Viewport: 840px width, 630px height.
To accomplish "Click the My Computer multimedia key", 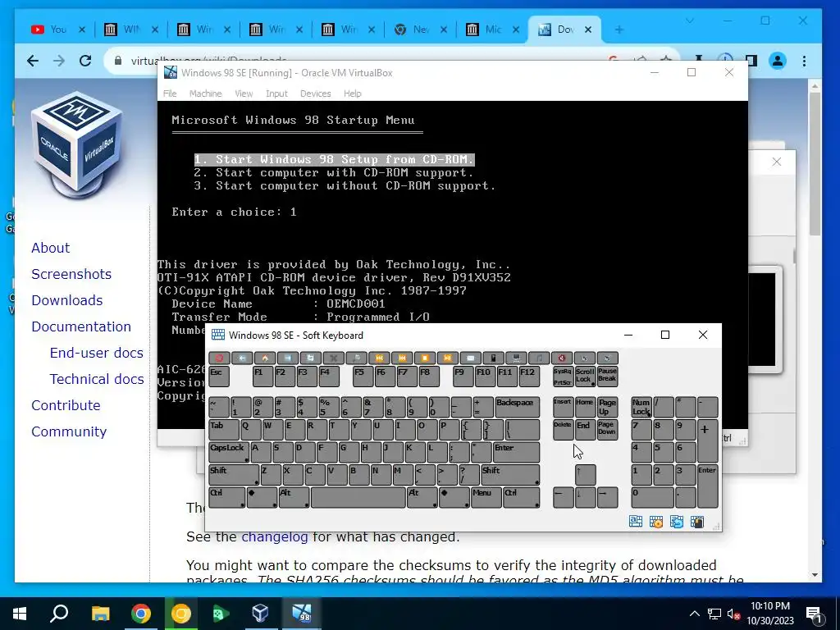I will click(x=517, y=358).
